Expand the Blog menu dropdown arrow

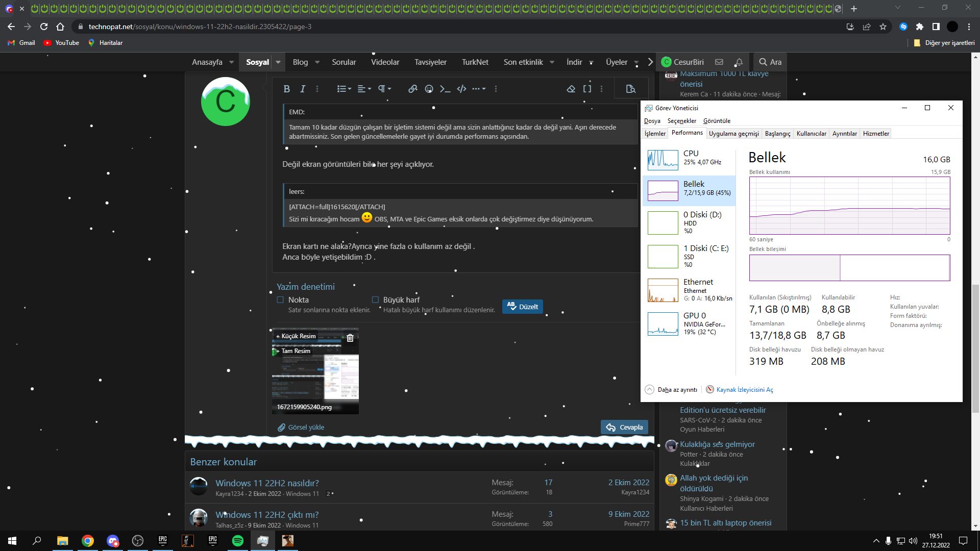(317, 62)
